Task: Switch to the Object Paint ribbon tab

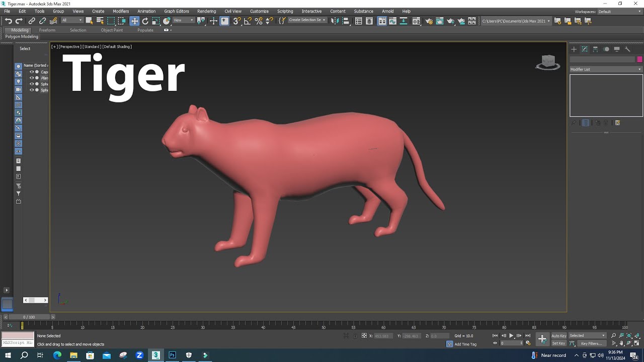Action: coord(112,30)
